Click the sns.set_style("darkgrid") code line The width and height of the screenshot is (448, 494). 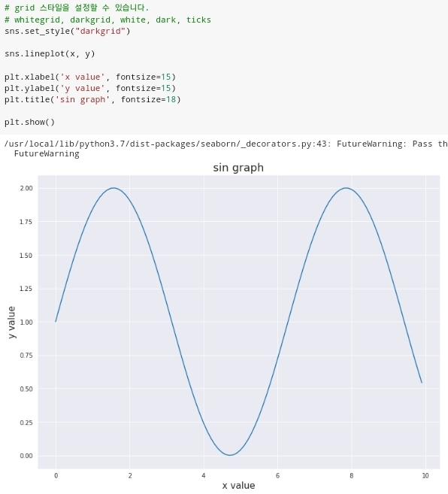click(67, 31)
